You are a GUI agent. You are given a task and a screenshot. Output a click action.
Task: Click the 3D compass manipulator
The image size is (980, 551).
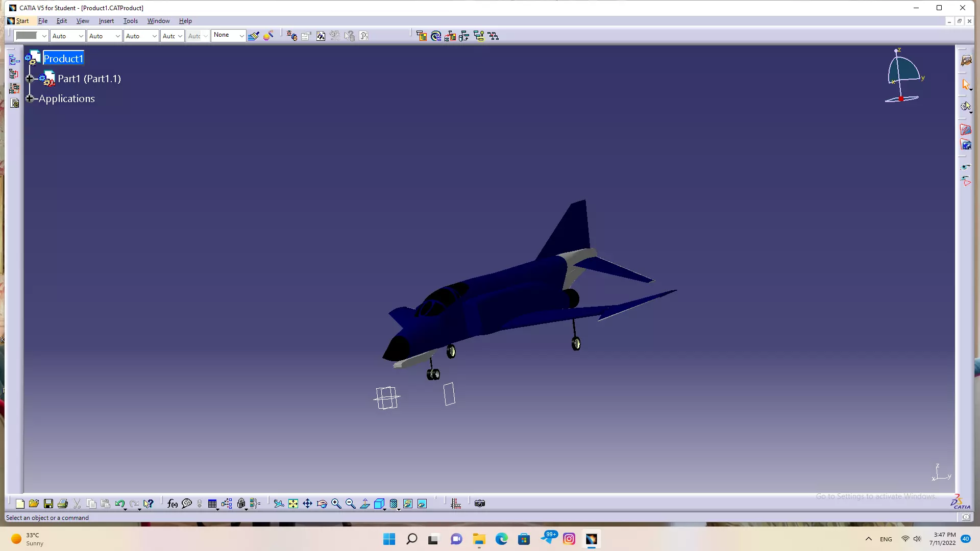click(903, 76)
